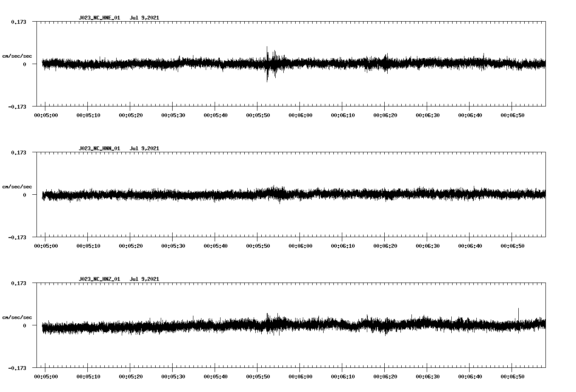
Task: Click the cm/sec/sec label on the middle plot
Action: point(17,186)
